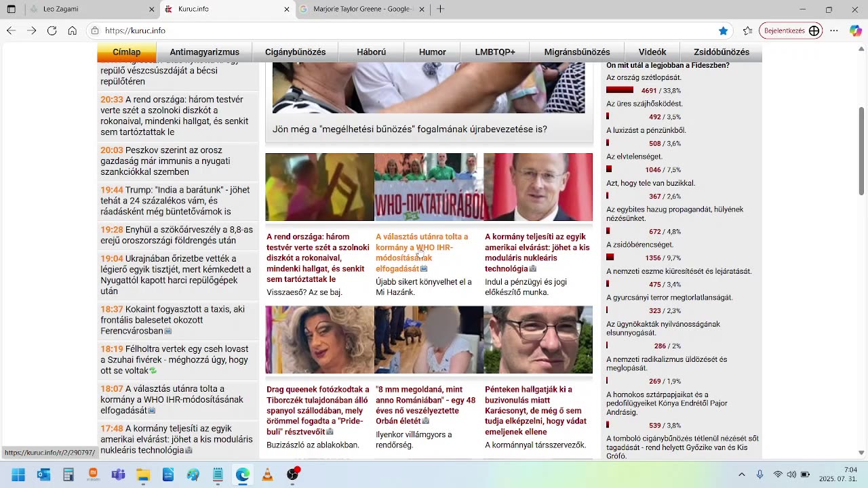Screen dimensions: 868x488
Task: Click the microphone tray icon
Action: click(x=759, y=474)
